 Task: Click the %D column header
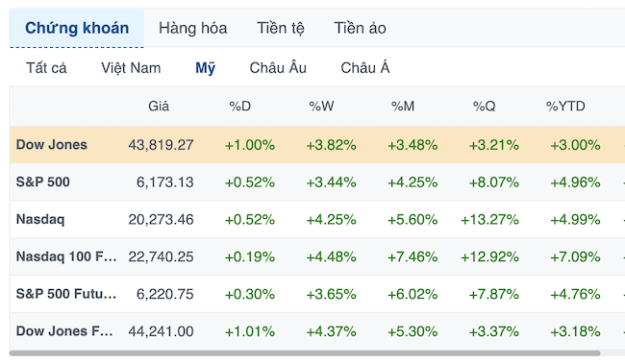(x=240, y=107)
